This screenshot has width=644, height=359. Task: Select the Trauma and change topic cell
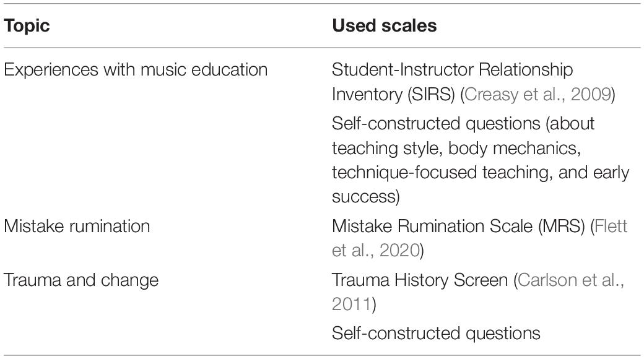(x=81, y=280)
